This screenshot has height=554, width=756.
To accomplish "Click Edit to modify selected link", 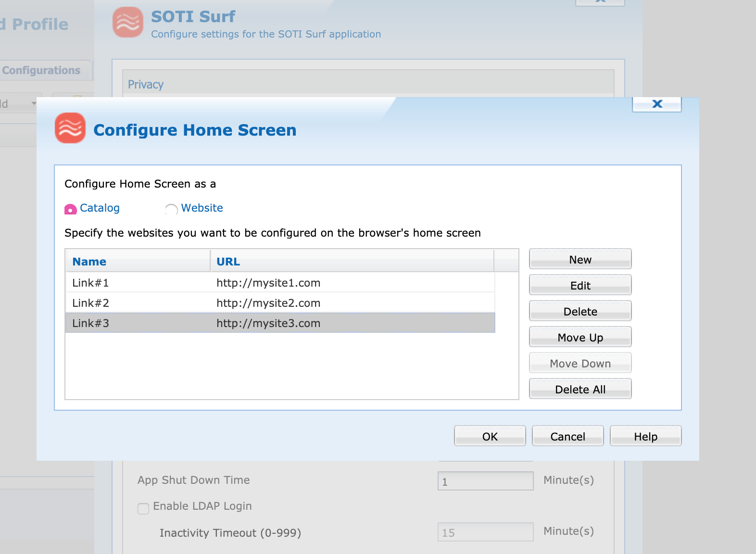I will (x=580, y=286).
